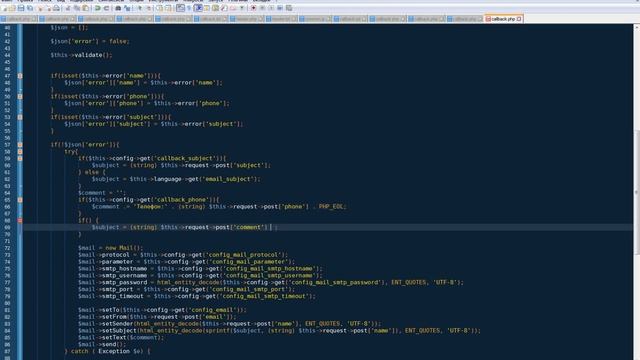Click the $mail = new Mail(); line
Viewport: 640px width, 360px height.
click(x=111, y=248)
